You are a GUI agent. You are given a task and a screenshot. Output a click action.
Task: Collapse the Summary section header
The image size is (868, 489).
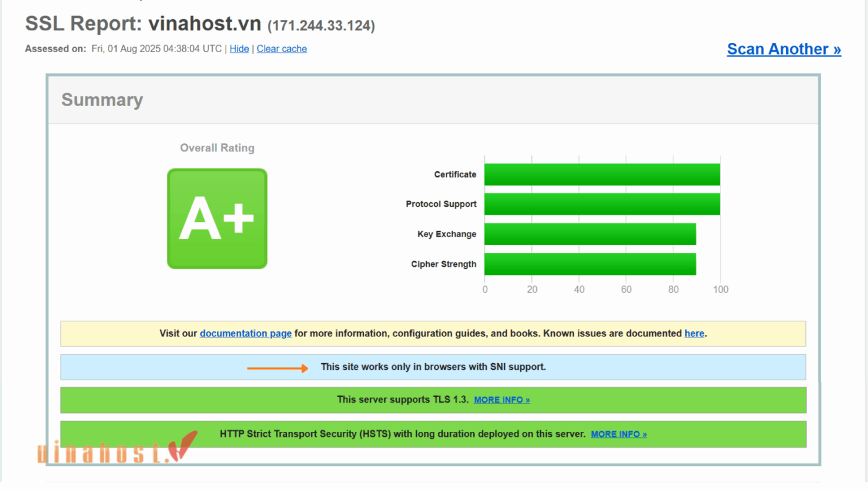(102, 99)
